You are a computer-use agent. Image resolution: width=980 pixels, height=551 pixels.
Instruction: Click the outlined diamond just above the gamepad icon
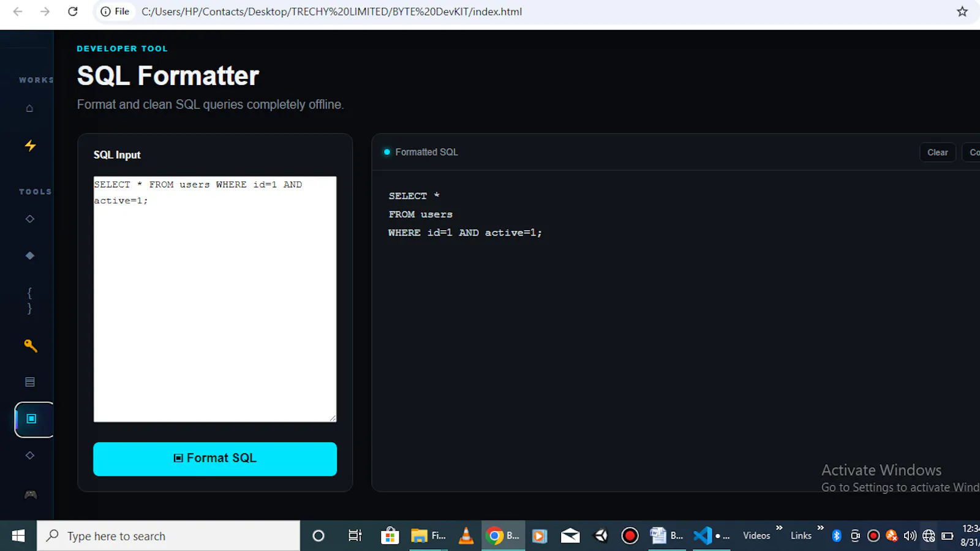(x=29, y=455)
